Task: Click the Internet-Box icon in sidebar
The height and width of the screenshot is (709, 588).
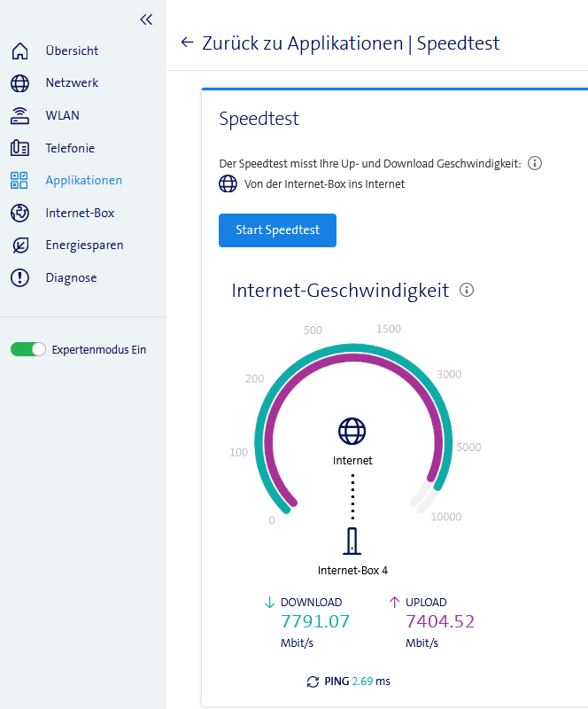Action: click(x=19, y=213)
